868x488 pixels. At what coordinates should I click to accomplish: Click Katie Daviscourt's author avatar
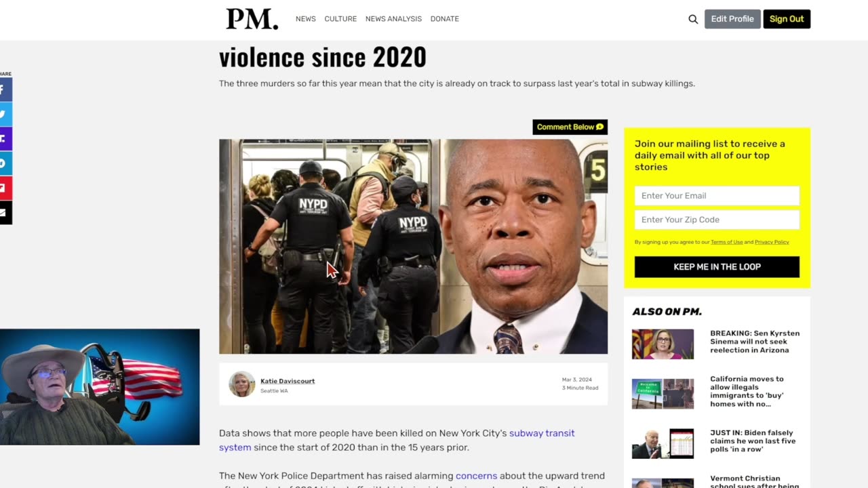click(242, 384)
